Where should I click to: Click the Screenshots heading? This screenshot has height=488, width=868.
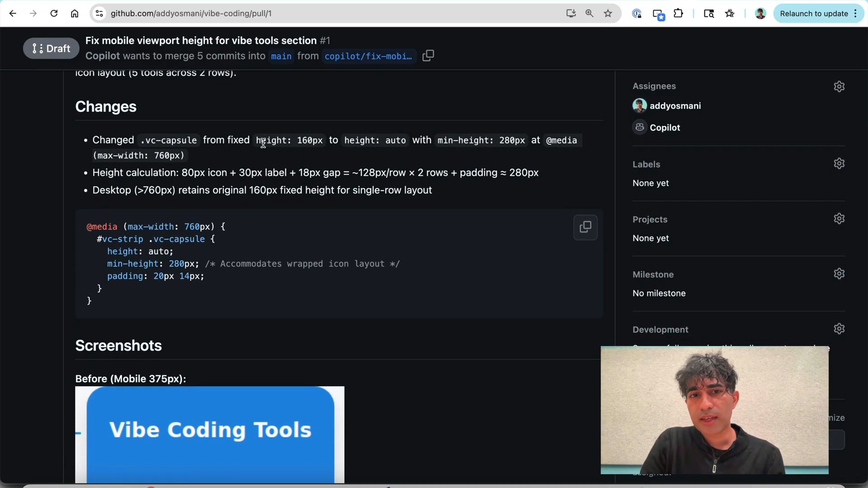pyautogui.click(x=118, y=346)
